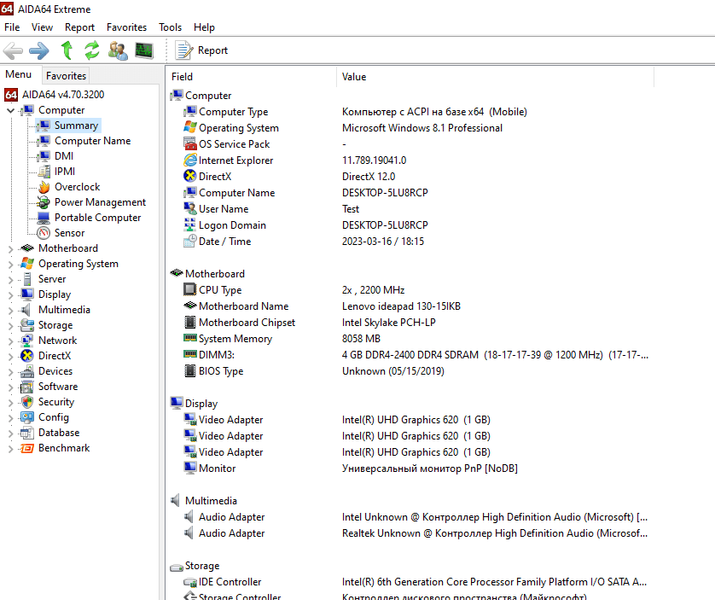The height and width of the screenshot is (600, 715).
Task: Open the View menu
Action: 42,27
